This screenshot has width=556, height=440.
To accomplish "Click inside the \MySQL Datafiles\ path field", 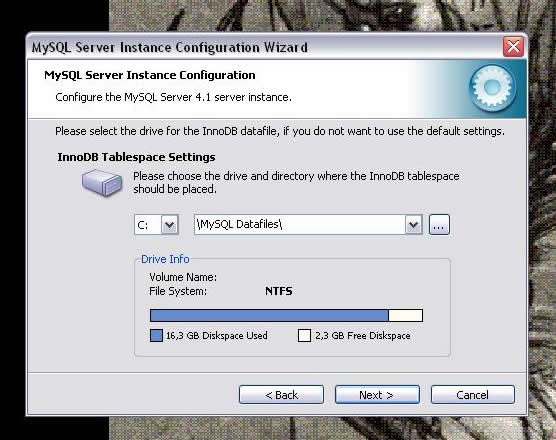I will 300,224.
